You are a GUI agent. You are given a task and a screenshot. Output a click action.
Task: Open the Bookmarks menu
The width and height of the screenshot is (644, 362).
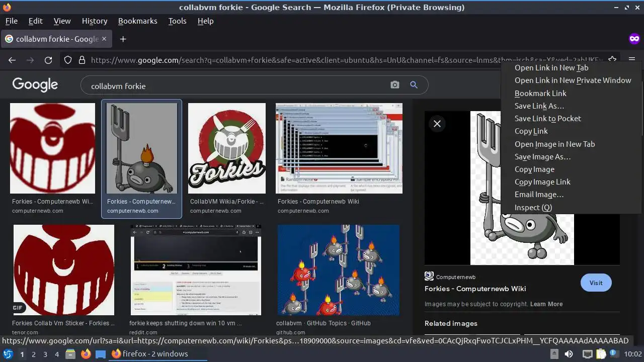pyautogui.click(x=137, y=21)
